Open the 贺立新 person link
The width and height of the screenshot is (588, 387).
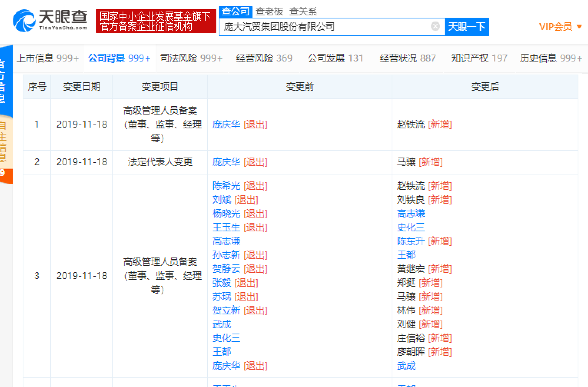(x=226, y=311)
